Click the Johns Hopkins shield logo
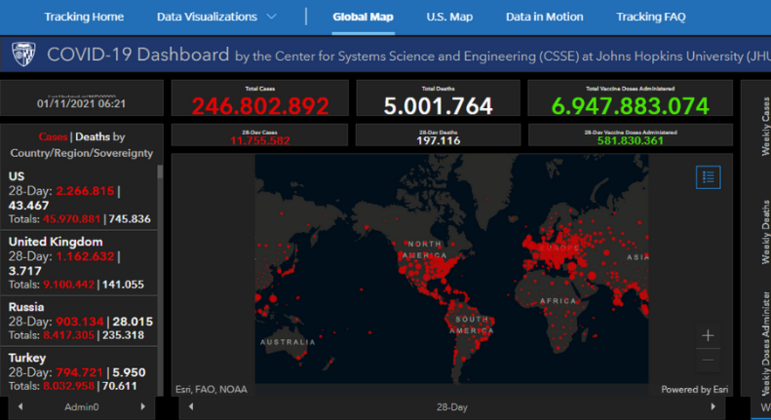 point(23,54)
